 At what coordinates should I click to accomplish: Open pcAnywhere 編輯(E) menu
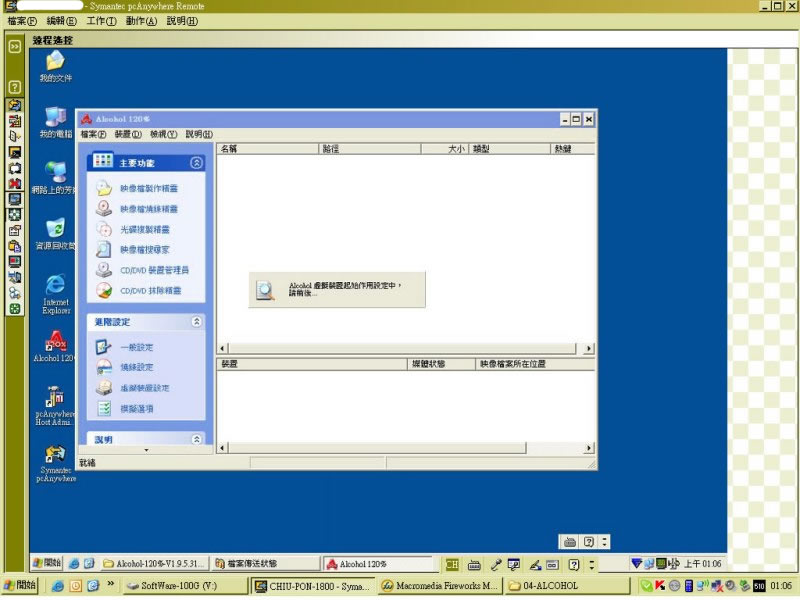[61, 21]
